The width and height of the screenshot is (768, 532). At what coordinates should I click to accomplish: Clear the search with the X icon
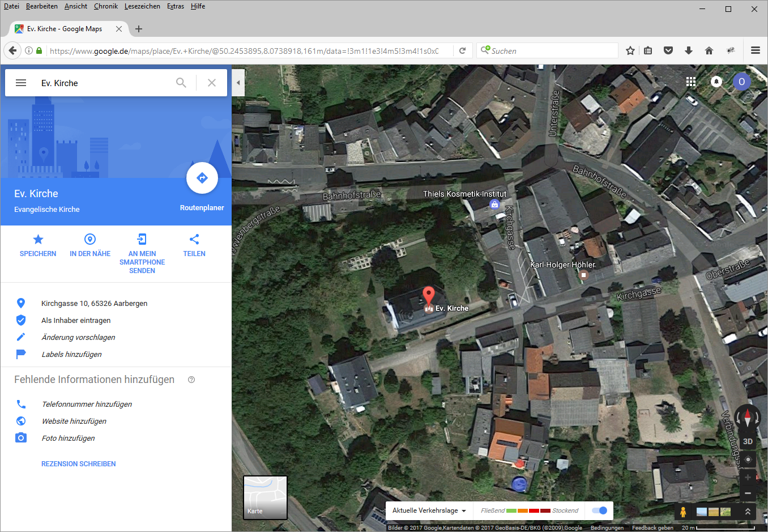212,83
